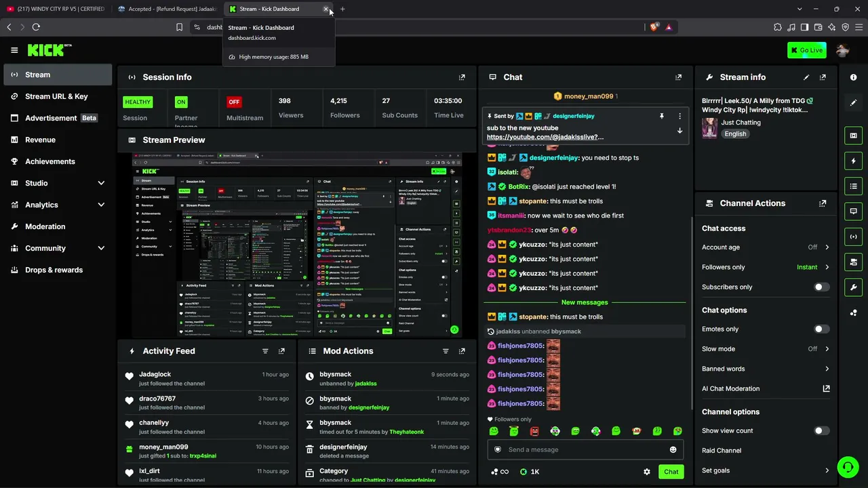
Task: Click the Send a message field
Action: click(x=585, y=449)
